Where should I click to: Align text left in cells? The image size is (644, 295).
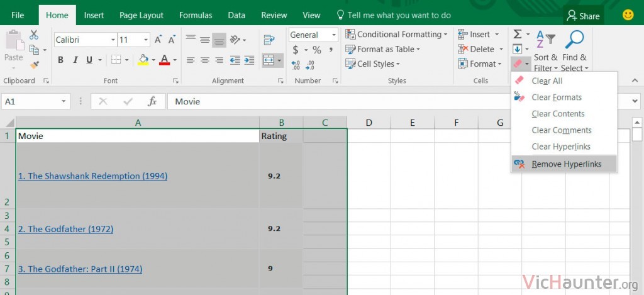(x=190, y=60)
